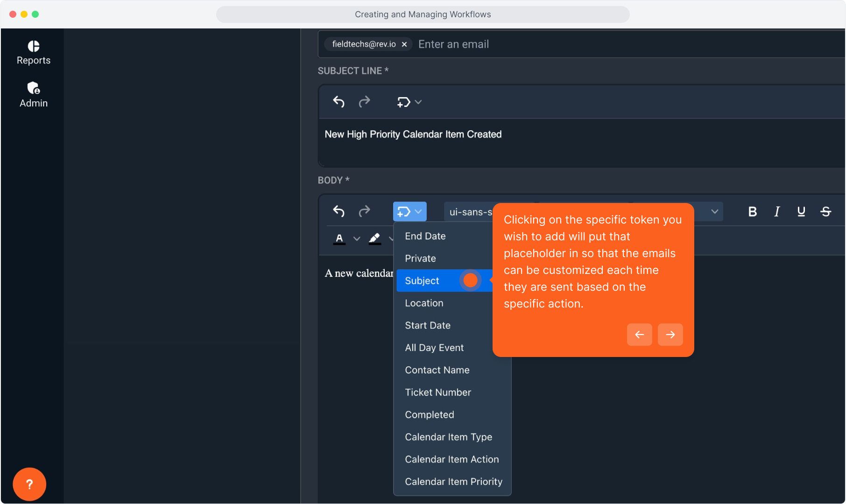Screen dimensions: 846x504
Task: Go to the next tutorial step
Action: click(x=670, y=335)
